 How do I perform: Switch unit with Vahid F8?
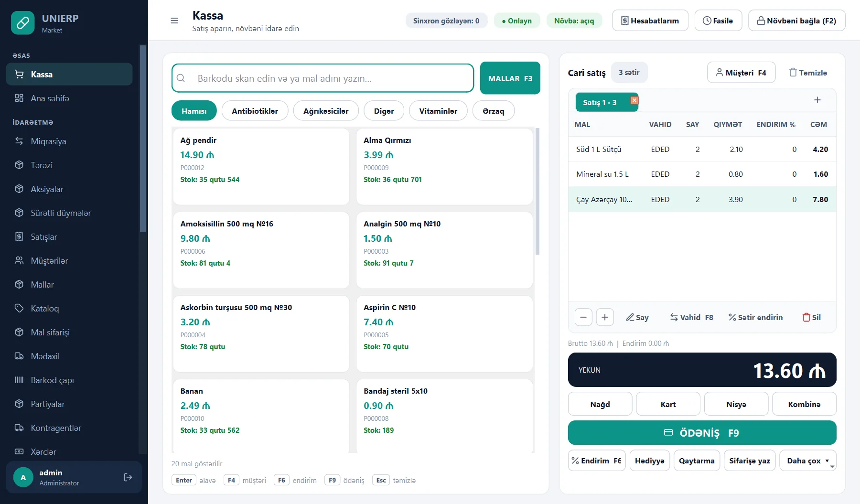(x=691, y=317)
